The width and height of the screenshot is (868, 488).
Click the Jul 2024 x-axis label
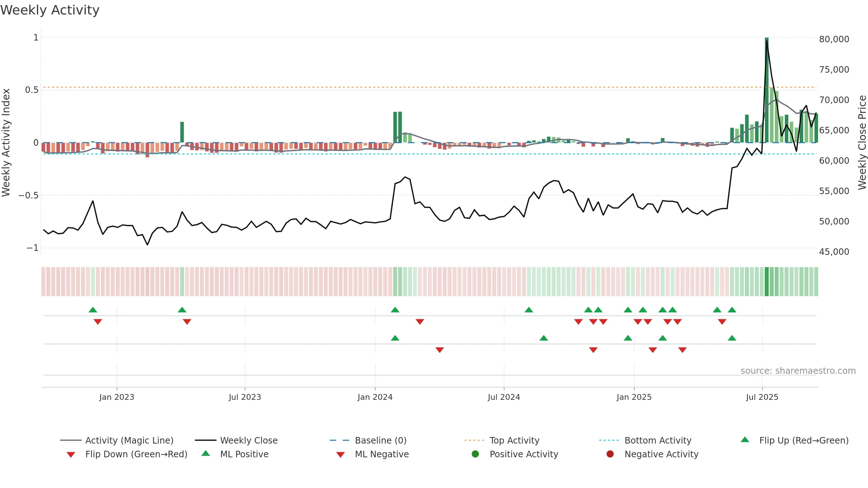pos(504,397)
